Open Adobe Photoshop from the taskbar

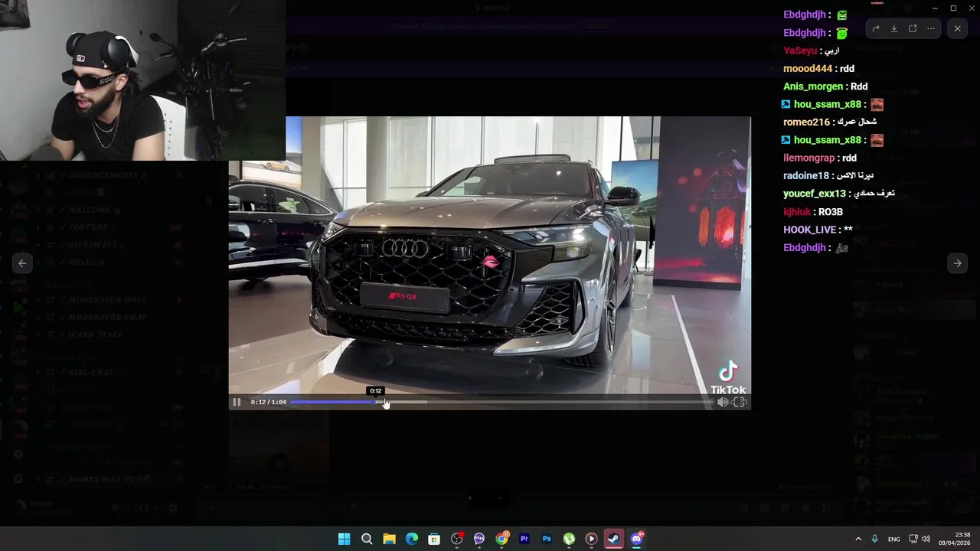tap(547, 539)
